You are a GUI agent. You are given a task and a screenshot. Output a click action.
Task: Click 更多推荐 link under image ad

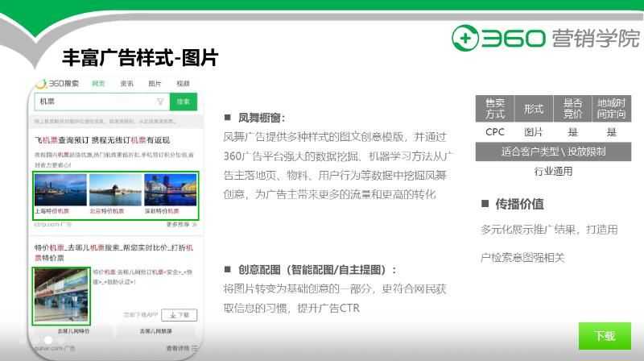pos(181,225)
